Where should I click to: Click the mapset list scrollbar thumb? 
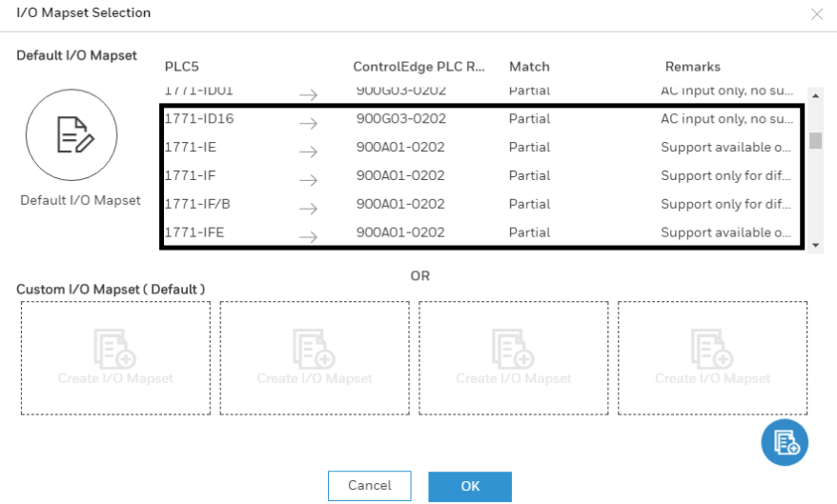(815, 140)
